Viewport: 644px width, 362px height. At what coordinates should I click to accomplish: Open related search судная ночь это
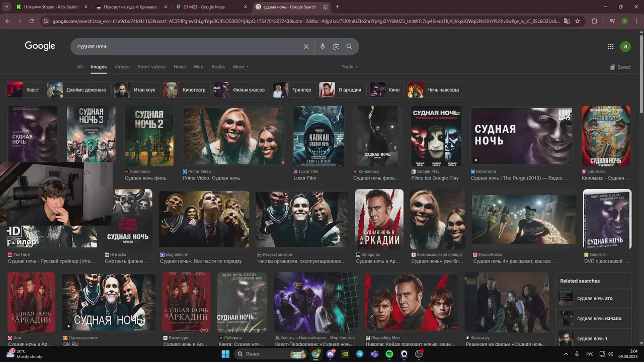tap(594, 298)
